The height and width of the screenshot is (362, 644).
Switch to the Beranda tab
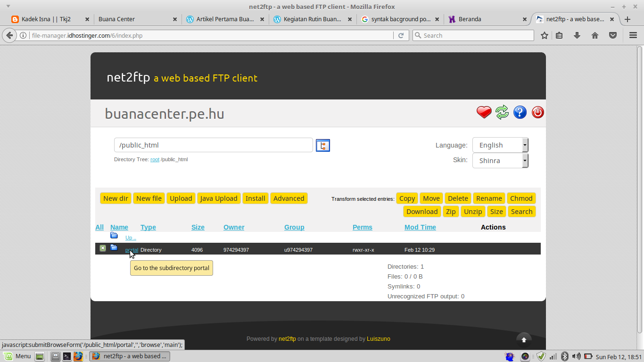coord(488,19)
